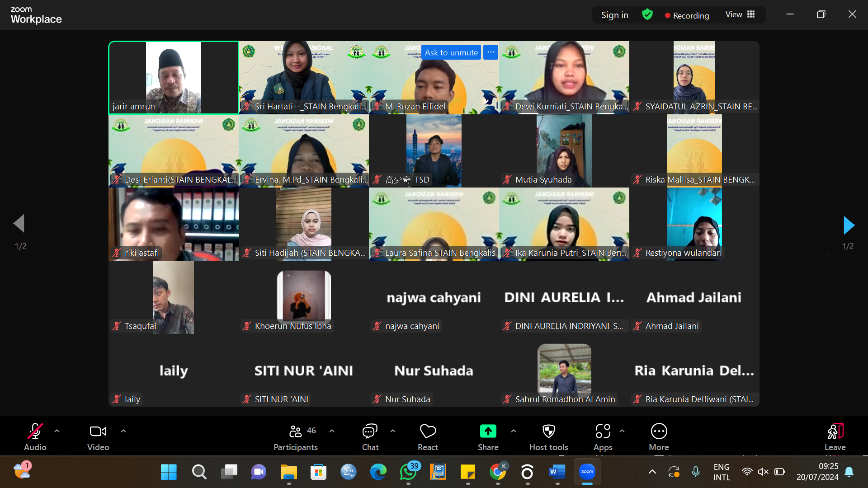Expand share screen options chevron

click(514, 431)
